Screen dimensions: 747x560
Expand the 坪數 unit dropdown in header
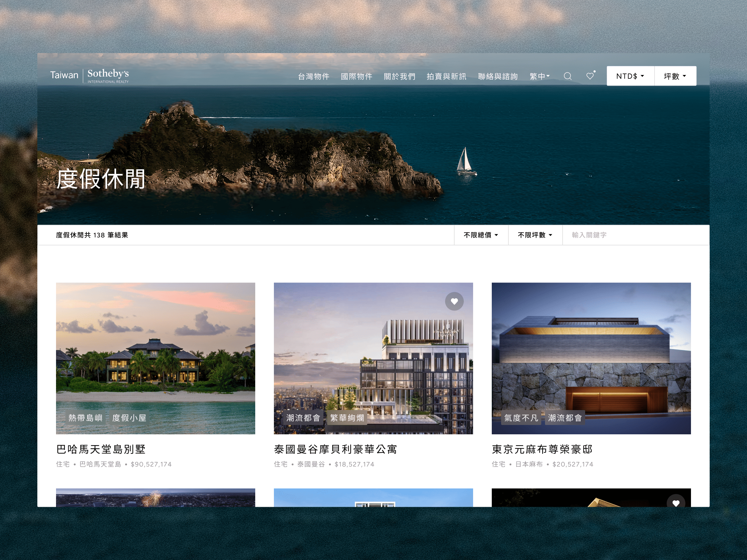[x=675, y=76]
